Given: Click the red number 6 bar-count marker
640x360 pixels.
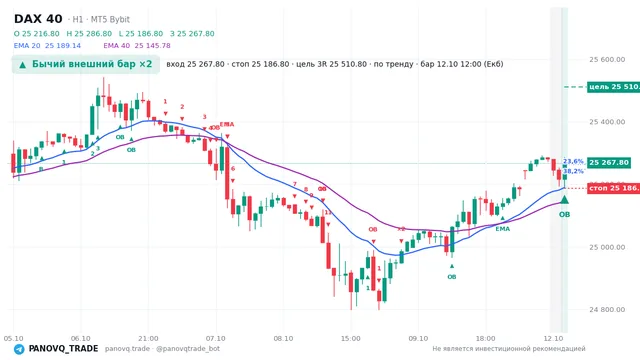Looking at the screenshot, I should coord(233,169).
